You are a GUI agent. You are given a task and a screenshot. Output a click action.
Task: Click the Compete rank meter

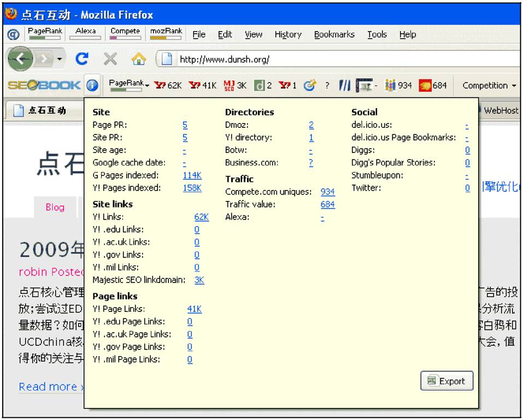click(125, 34)
